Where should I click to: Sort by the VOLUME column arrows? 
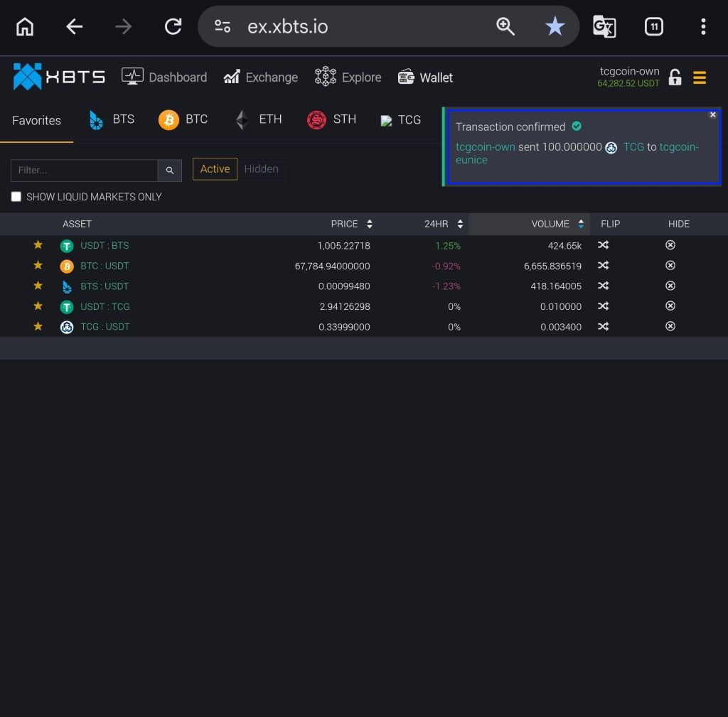581,225
